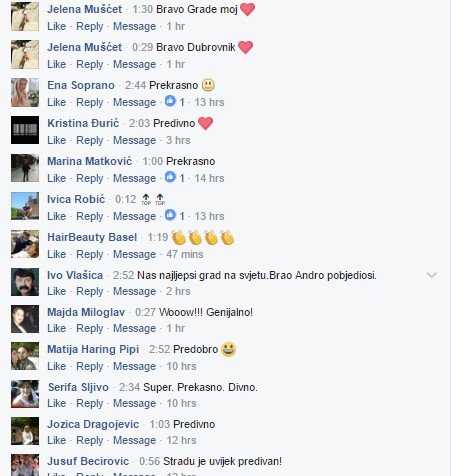451x476 pixels.
Task: Open the like reaction count on Ena Soprano's comment
Action: click(175, 102)
